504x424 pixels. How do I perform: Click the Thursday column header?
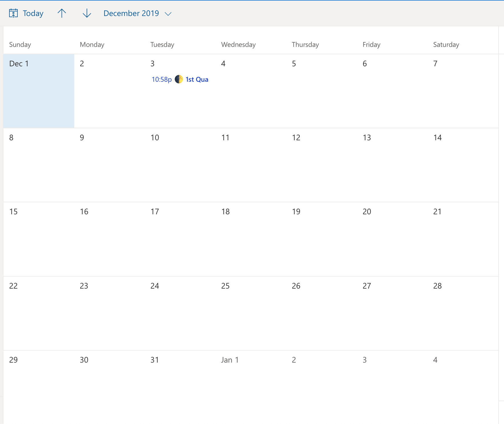pyautogui.click(x=305, y=45)
